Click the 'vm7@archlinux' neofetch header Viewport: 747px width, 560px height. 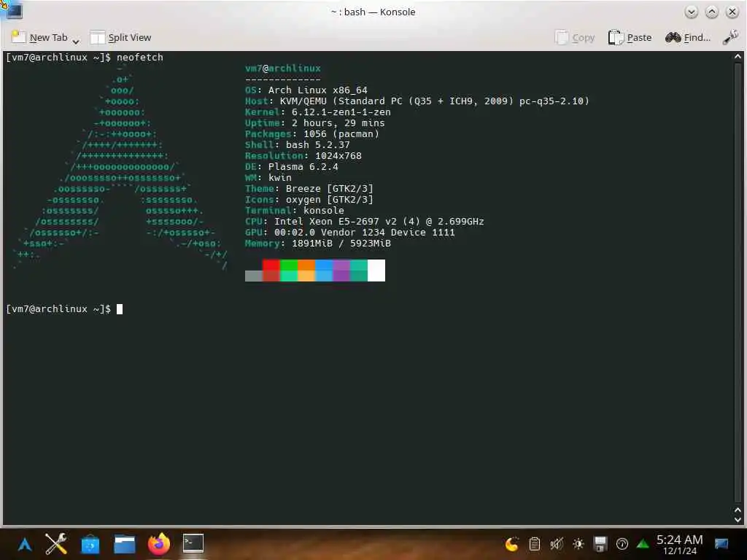point(283,68)
